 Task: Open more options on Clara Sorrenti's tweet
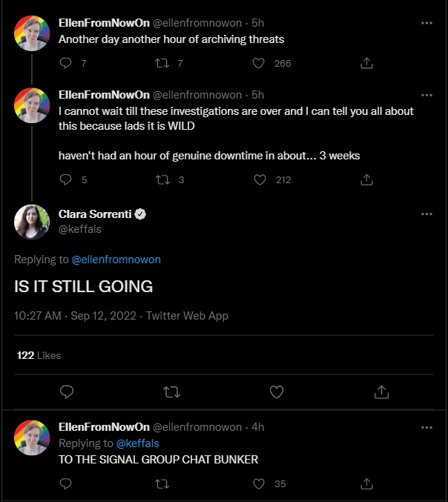point(426,214)
